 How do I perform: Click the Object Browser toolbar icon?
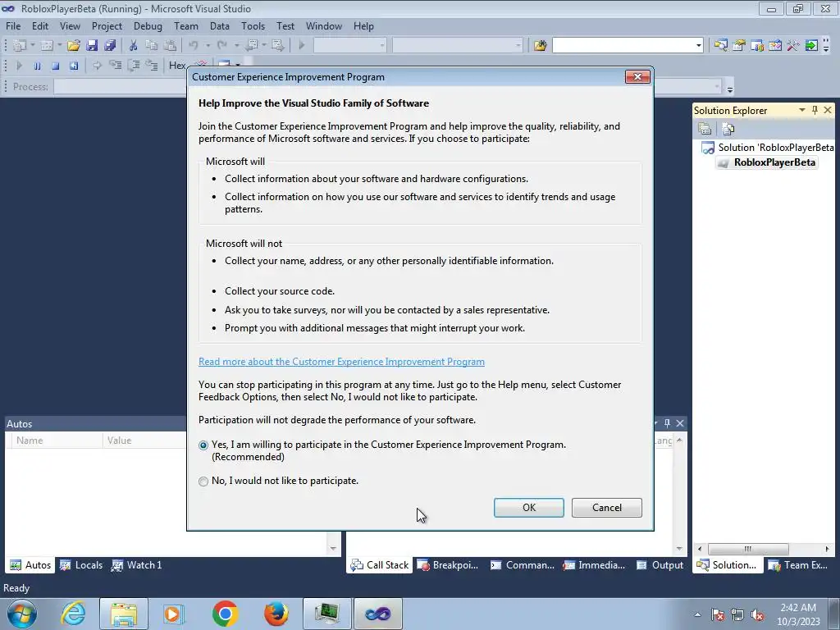(757, 46)
